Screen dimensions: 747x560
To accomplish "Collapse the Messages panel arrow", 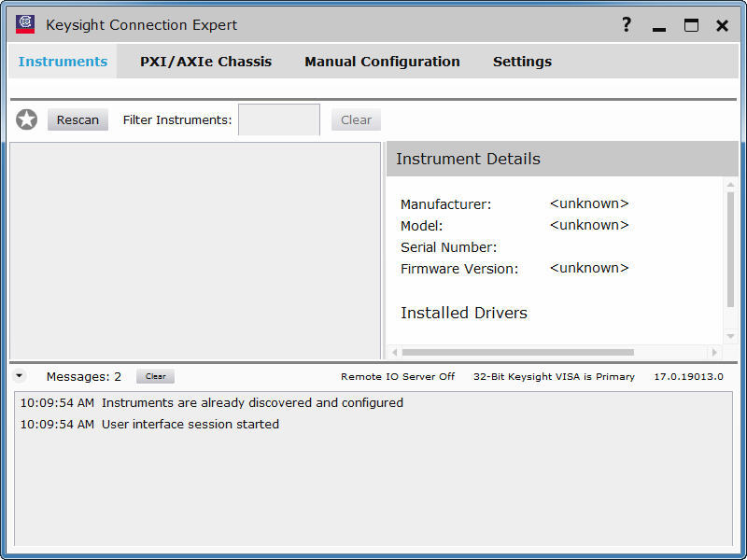I will point(19,376).
